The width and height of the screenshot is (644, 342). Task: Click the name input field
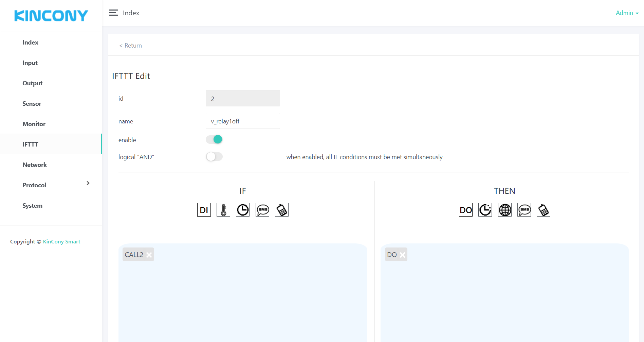(x=243, y=121)
